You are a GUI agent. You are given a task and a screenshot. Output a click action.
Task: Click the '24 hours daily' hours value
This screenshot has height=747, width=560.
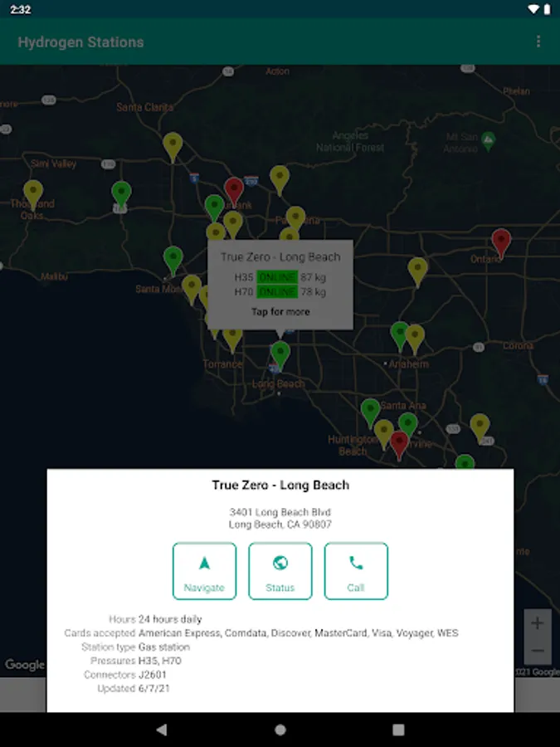pos(170,619)
